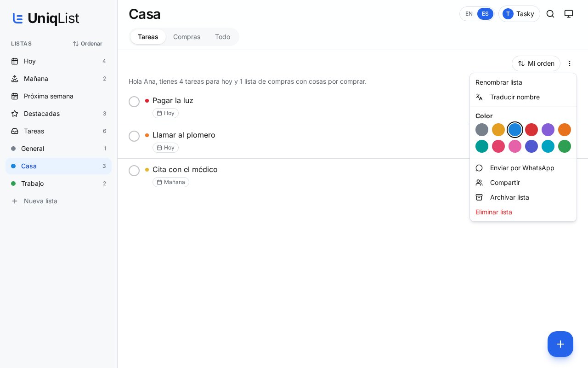Viewport: 588px width, 368px height.
Task: Open the Hoy list in sidebar
Action: pyautogui.click(x=58, y=61)
